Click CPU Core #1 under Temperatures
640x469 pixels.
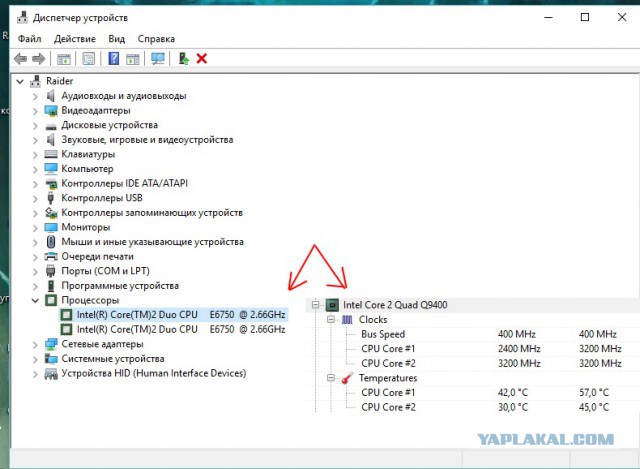pos(388,393)
